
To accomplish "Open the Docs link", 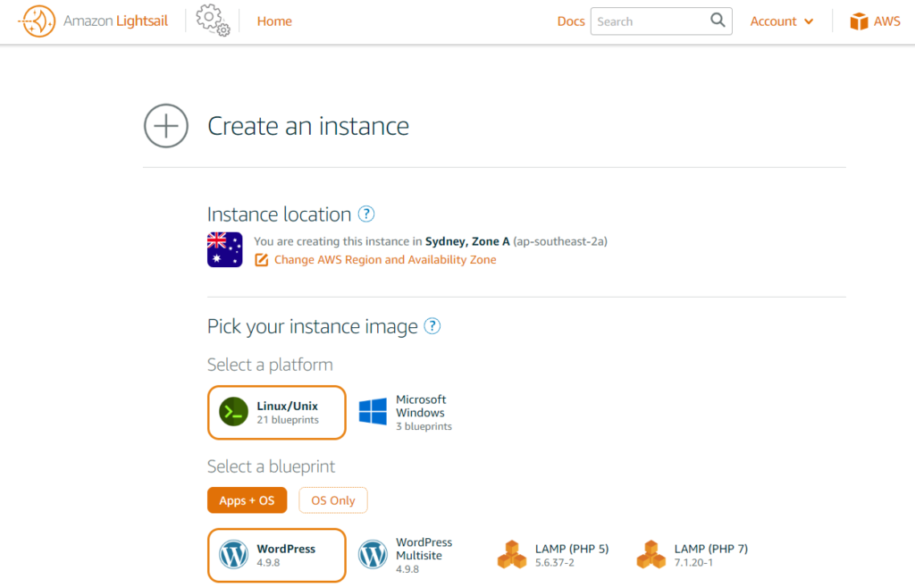I will click(571, 21).
